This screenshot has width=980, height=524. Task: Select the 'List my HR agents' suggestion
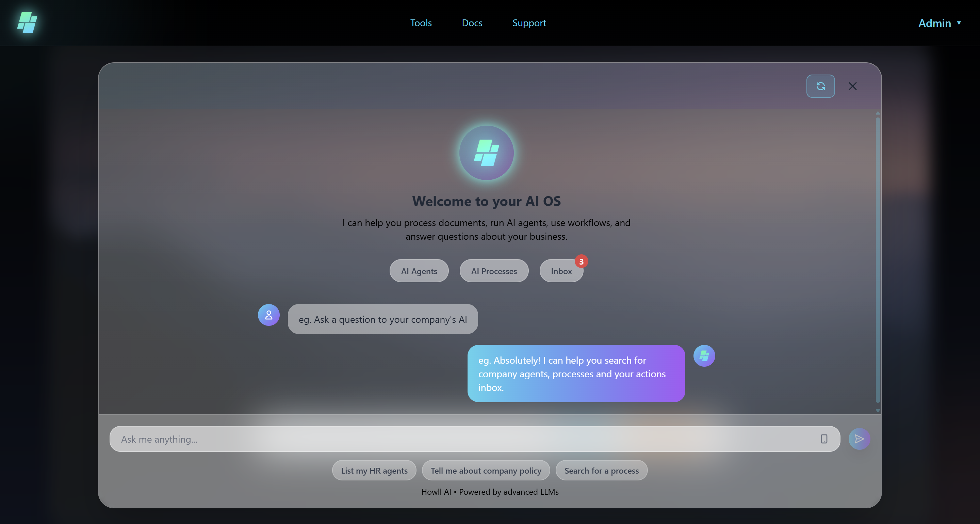pyautogui.click(x=374, y=470)
